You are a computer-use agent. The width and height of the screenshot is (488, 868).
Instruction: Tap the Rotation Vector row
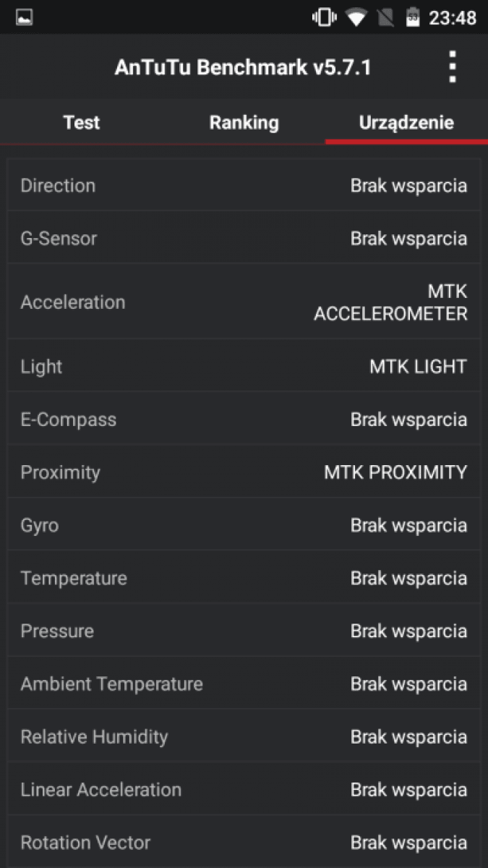tap(244, 843)
